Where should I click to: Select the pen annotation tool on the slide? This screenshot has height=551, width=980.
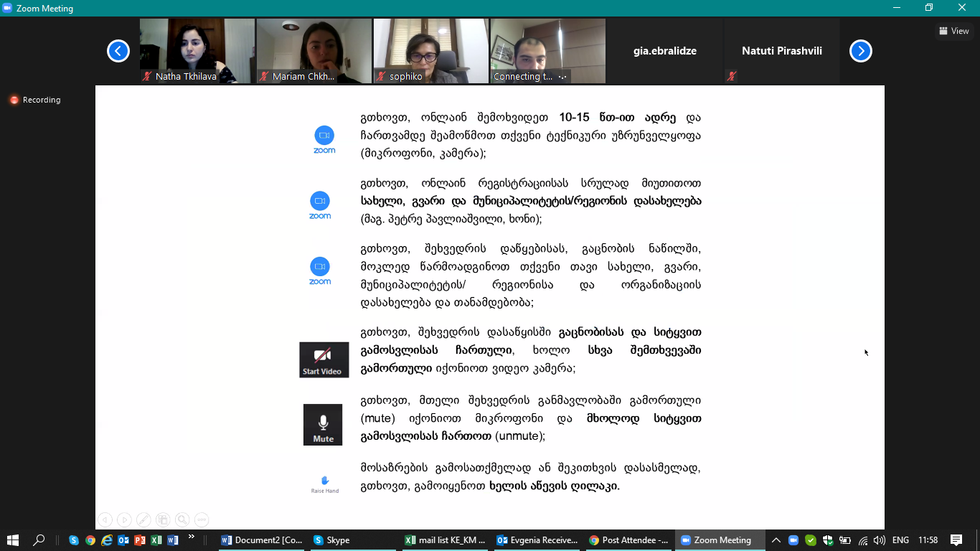click(x=143, y=519)
